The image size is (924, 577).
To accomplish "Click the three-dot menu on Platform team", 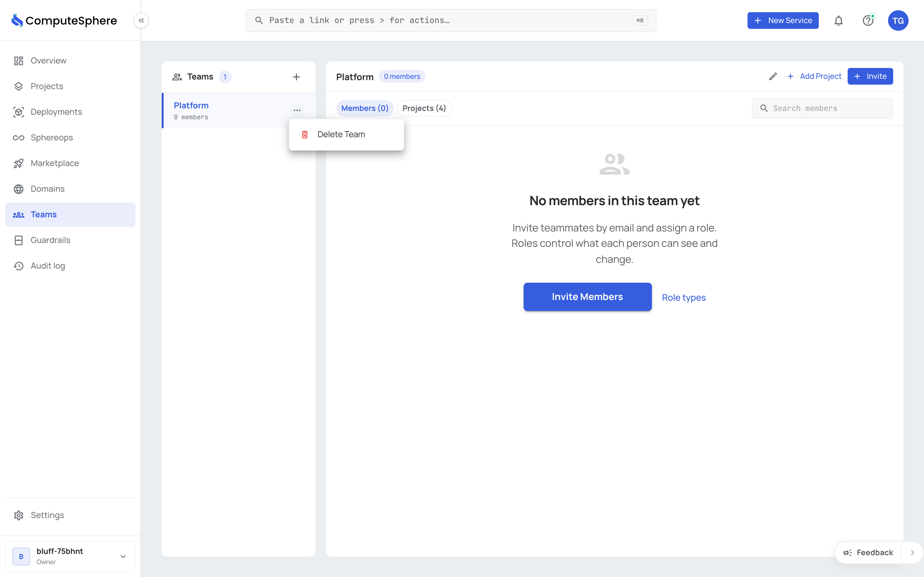I will coord(297,110).
